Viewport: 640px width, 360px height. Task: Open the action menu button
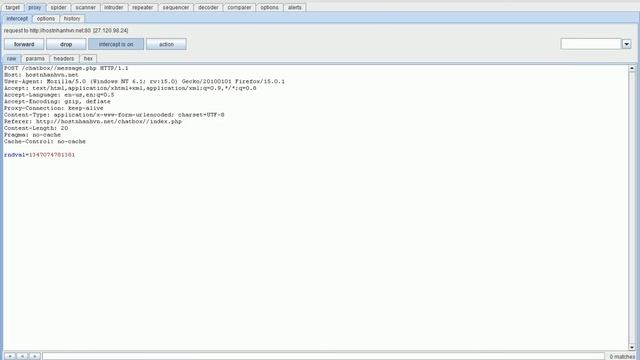click(166, 44)
